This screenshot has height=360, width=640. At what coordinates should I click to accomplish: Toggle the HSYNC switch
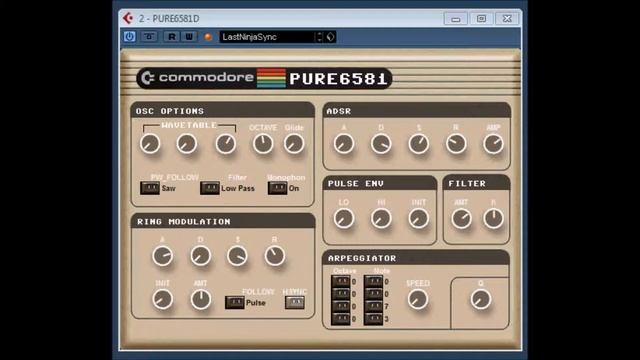[294, 302]
